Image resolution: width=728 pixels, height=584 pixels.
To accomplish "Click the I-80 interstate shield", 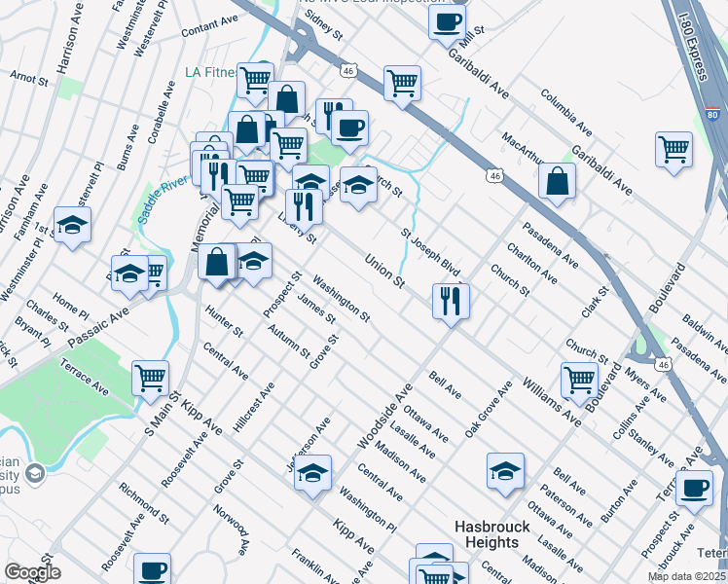I will [712, 114].
